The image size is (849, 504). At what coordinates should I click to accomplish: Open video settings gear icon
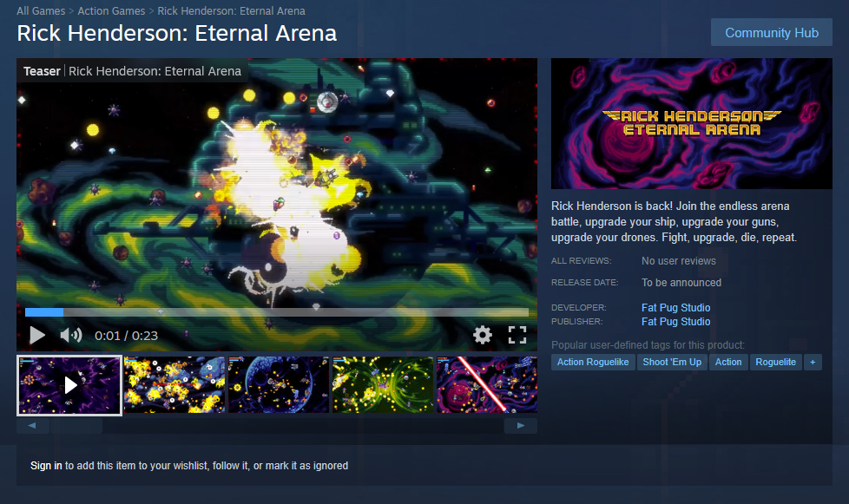(x=483, y=335)
